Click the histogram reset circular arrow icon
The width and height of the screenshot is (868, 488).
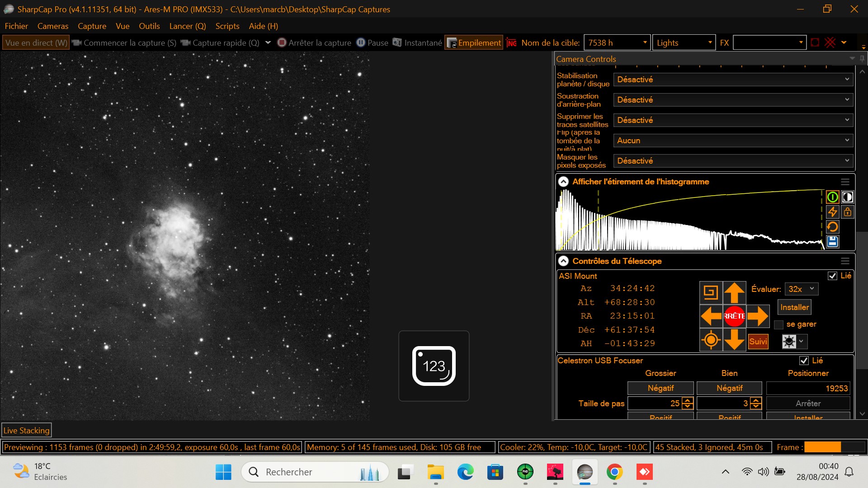pyautogui.click(x=832, y=227)
